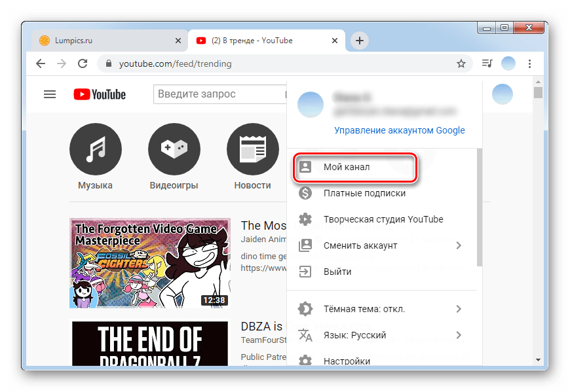Screen dimensions: 570x392
Task: Open Настройки menu entry
Action: [x=382, y=361]
